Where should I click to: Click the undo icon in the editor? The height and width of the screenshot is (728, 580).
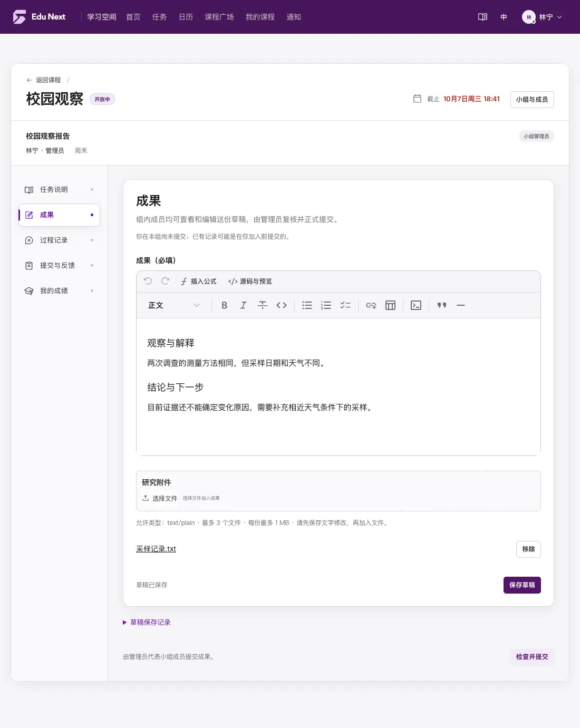tap(148, 281)
